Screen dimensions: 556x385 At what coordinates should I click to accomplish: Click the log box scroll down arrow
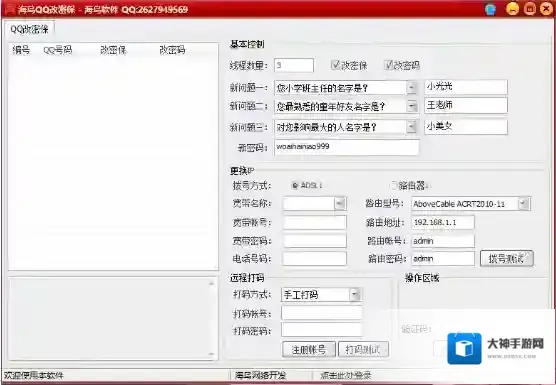pos(211,354)
